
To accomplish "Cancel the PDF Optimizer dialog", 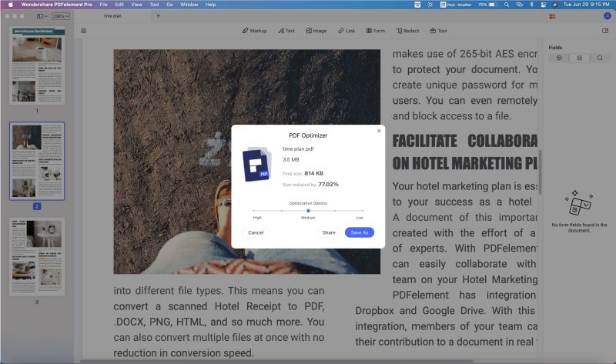I will coord(256,232).
